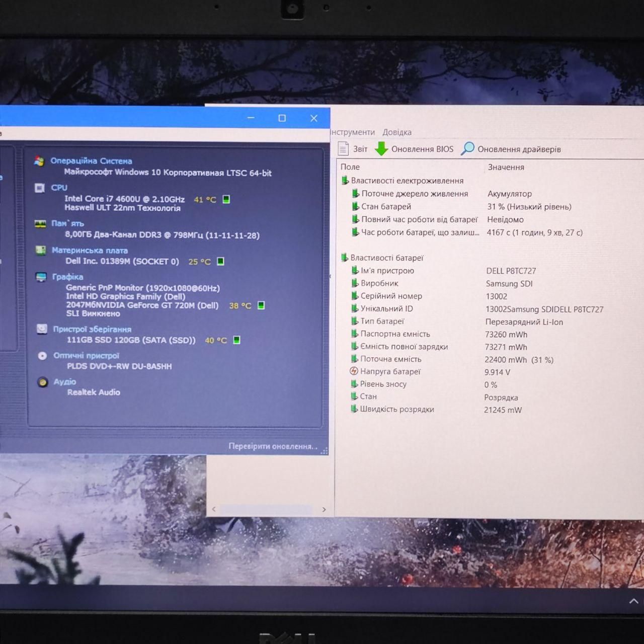Open the Графіка section link
644x644 pixels.
pos(67,277)
